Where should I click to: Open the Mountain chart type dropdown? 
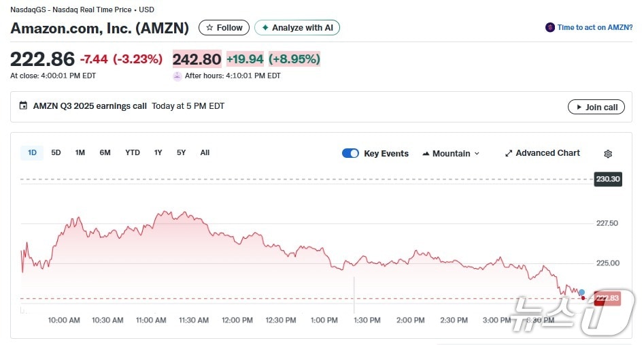(452, 154)
